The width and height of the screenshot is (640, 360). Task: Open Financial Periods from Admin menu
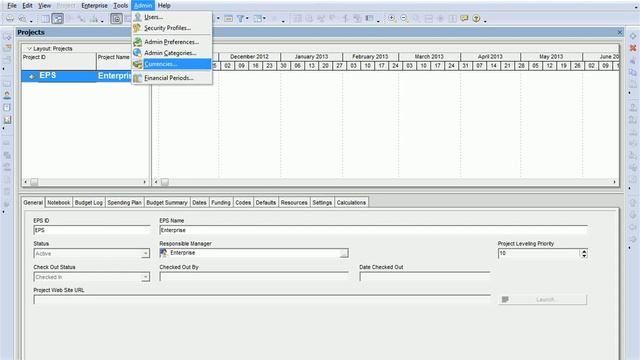click(x=172, y=78)
